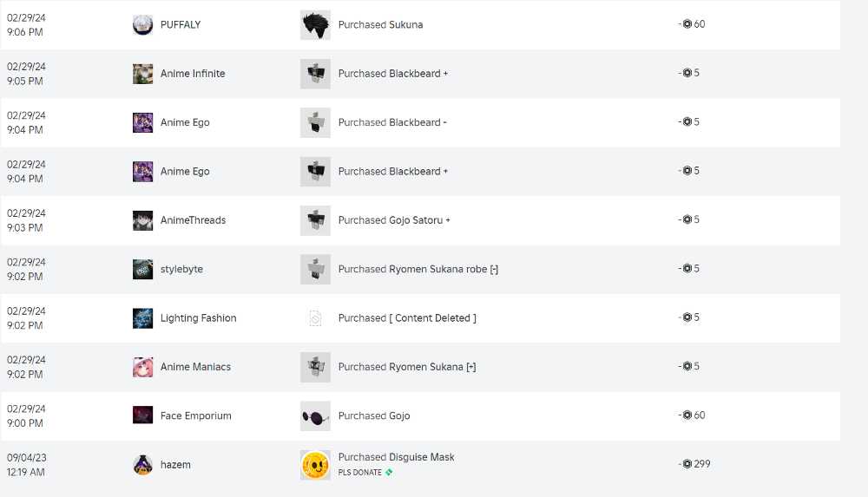This screenshot has height=497, width=868.
Task: Open the Anime Maniacs avatar icon
Action: point(143,367)
